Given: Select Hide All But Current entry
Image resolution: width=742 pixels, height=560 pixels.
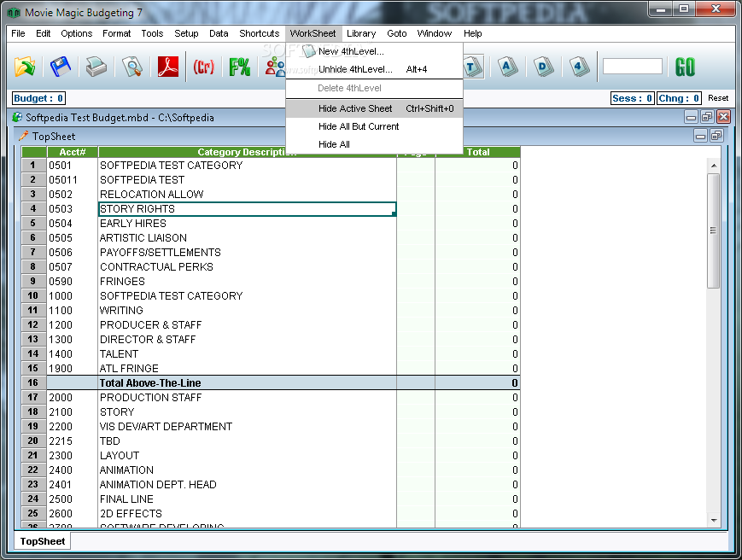Looking at the screenshot, I should click(374, 126).
